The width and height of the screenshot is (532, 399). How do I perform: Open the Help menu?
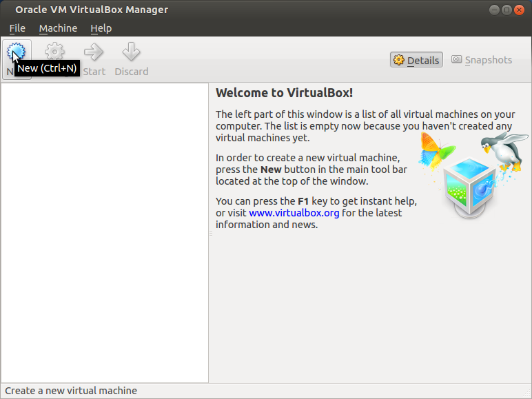point(101,28)
